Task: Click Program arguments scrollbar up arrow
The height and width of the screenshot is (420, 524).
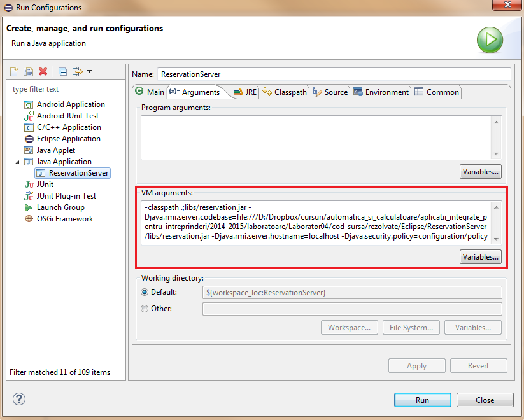Action: 496,122
